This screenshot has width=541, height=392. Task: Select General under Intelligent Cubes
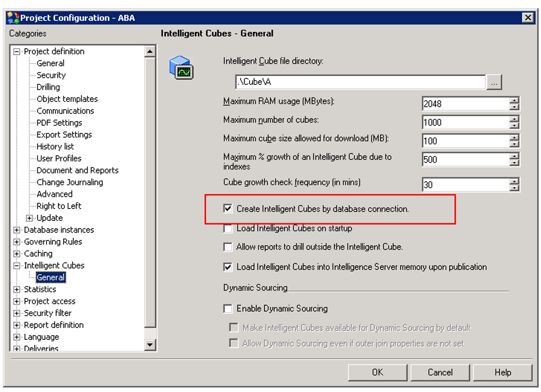click(x=51, y=277)
